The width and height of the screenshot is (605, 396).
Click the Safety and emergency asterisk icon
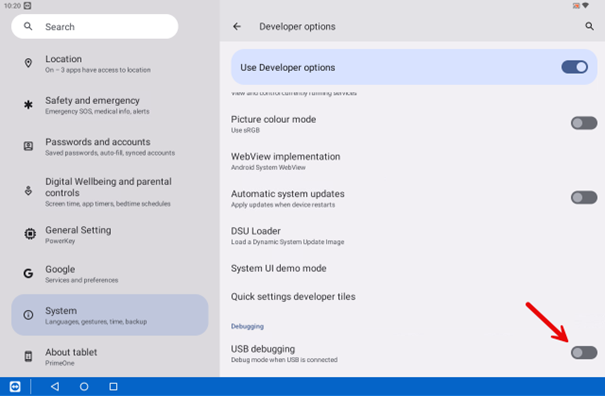(28, 104)
